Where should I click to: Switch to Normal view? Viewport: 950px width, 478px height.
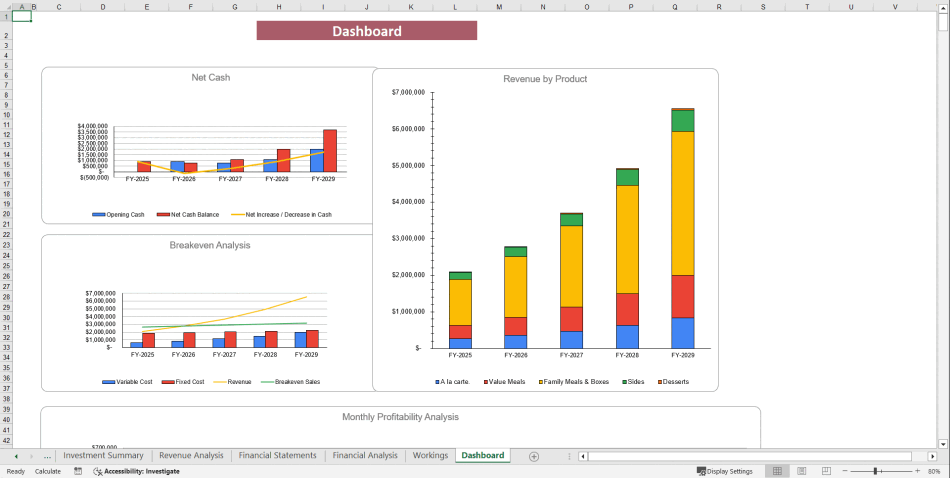[776, 471]
